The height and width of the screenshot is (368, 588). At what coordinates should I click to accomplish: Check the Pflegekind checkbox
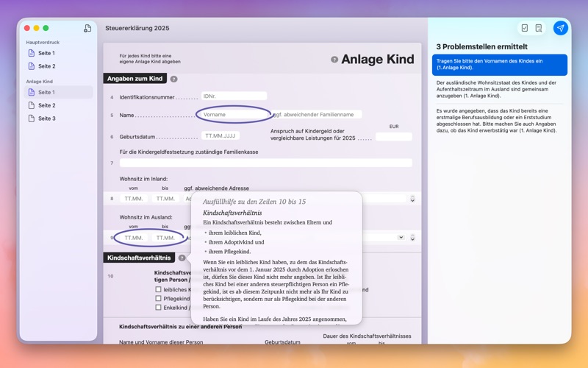tap(158, 299)
